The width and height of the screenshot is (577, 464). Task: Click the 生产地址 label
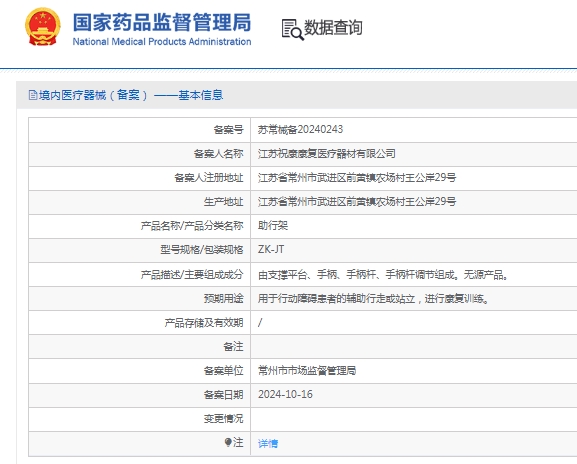point(223,202)
